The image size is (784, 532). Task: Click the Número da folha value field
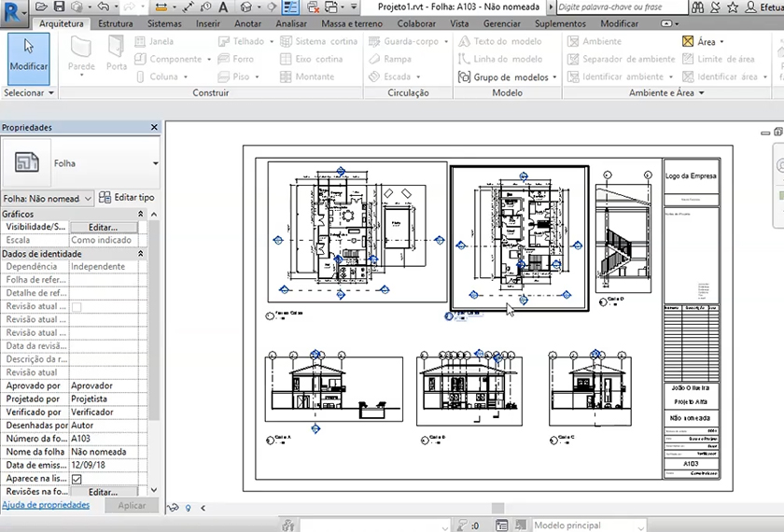[x=103, y=438]
